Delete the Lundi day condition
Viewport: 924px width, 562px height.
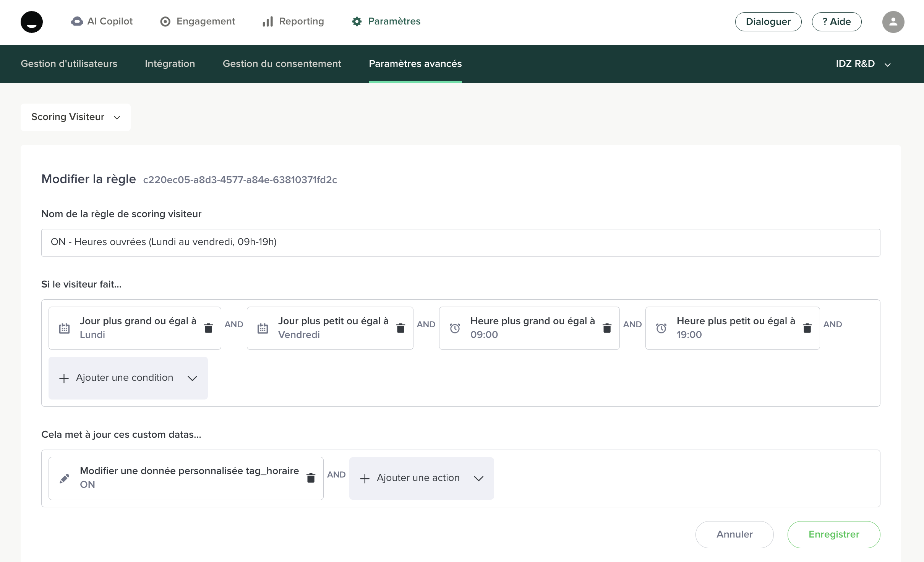coord(208,328)
